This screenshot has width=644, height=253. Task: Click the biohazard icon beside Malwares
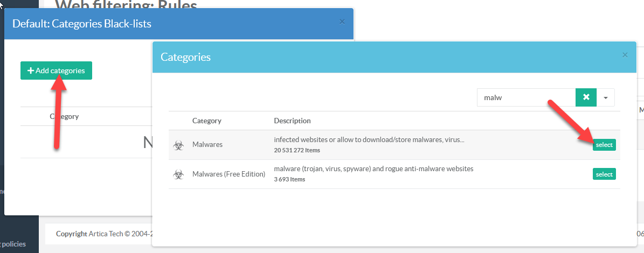[x=178, y=145]
